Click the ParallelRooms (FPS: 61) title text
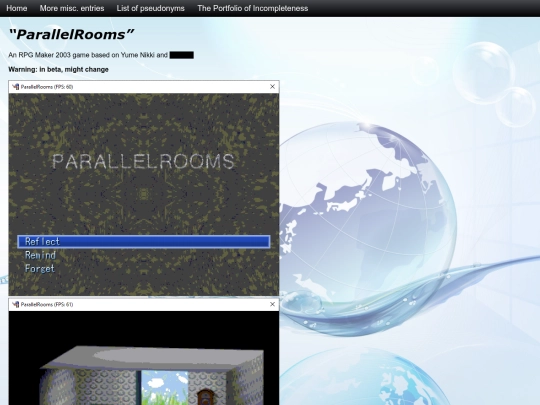 pos(47,304)
